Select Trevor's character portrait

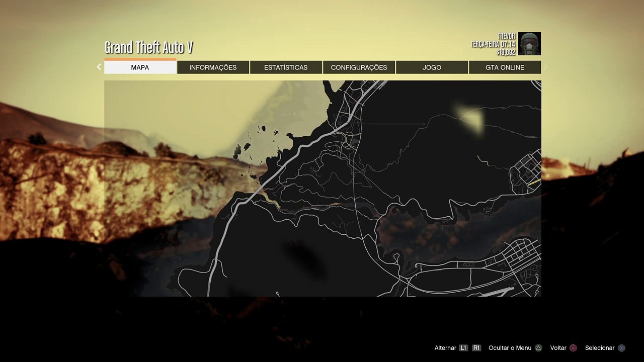tap(529, 44)
